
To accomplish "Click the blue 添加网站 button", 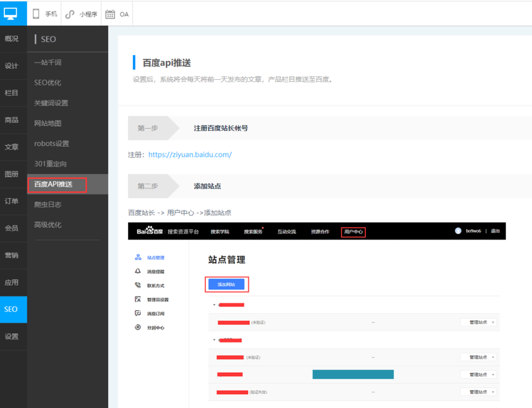I will coord(226,284).
